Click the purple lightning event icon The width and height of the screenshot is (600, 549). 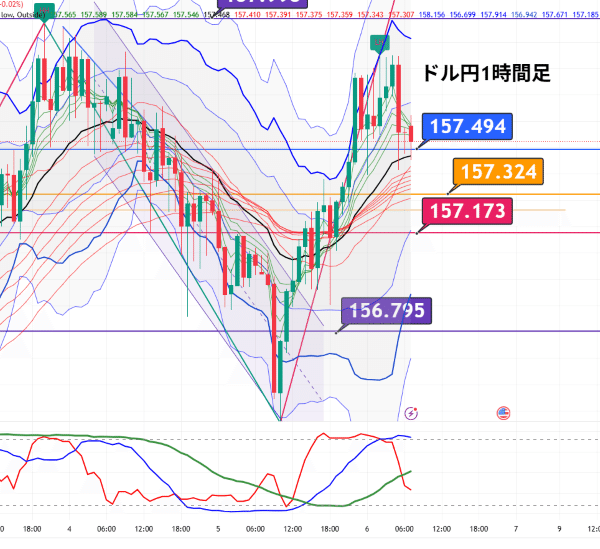pos(411,412)
